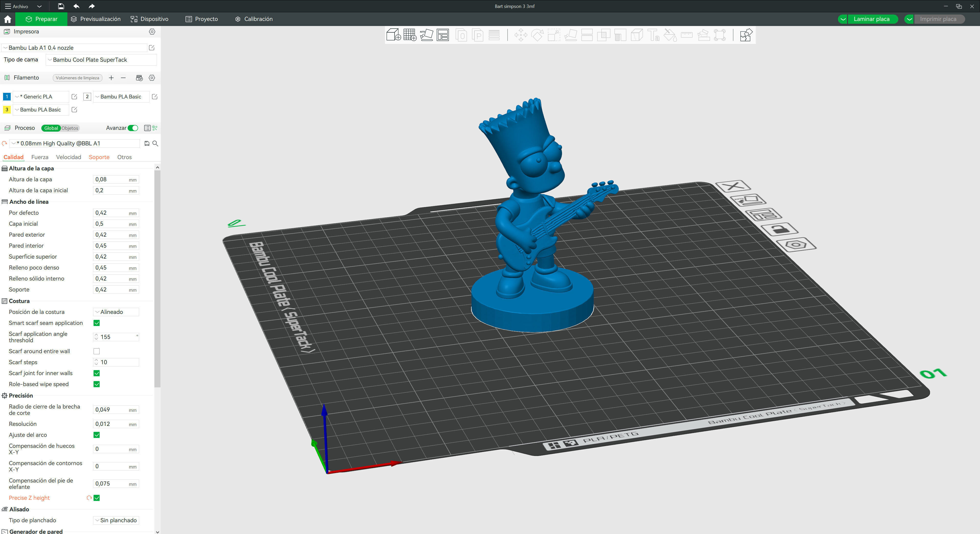The height and width of the screenshot is (534, 980).
Task: Open filament 2 Bambu PLA Basic dropdown
Action: pyautogui.click(x=121, y=97)
